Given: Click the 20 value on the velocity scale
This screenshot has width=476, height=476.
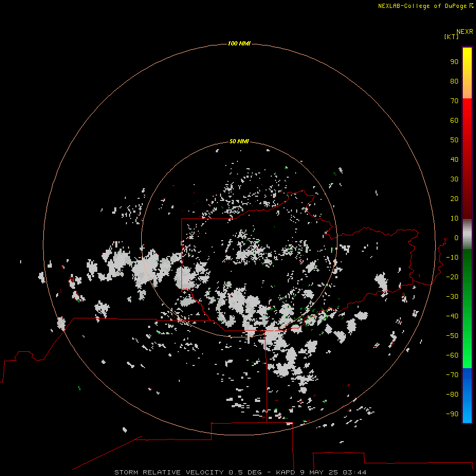Looking at the screenshot, I should (x=454, y=199).
